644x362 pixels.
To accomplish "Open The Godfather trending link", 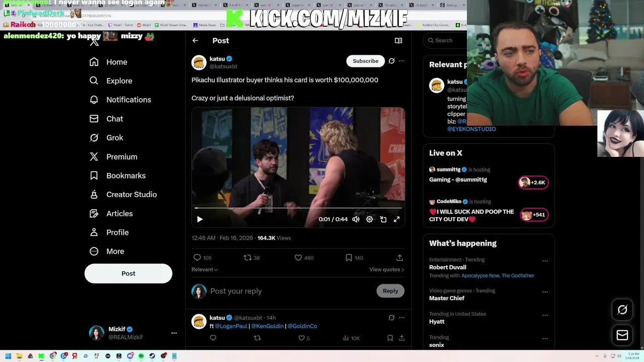I will pos(518,276).
